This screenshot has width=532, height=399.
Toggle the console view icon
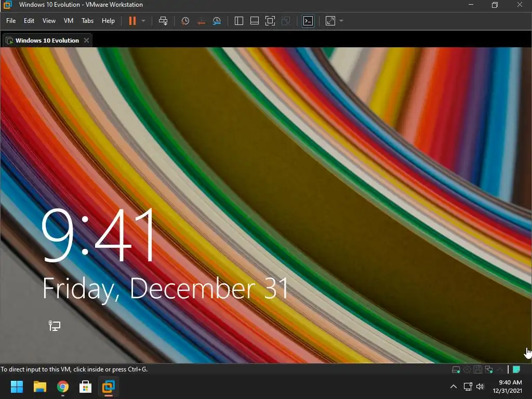308,21
